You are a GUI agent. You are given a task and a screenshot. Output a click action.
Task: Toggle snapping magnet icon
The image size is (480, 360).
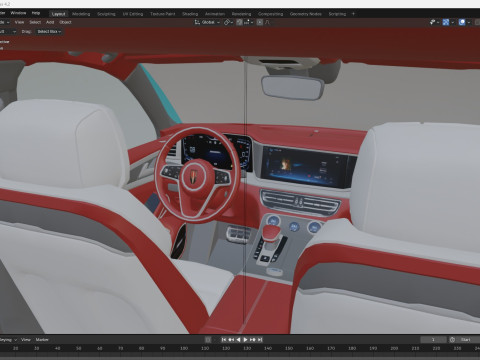coord(239,22)
